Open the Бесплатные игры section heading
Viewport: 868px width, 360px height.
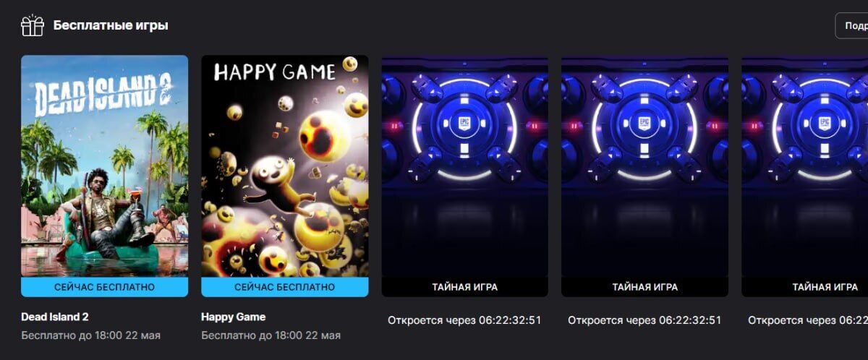[x=111, y=25]
